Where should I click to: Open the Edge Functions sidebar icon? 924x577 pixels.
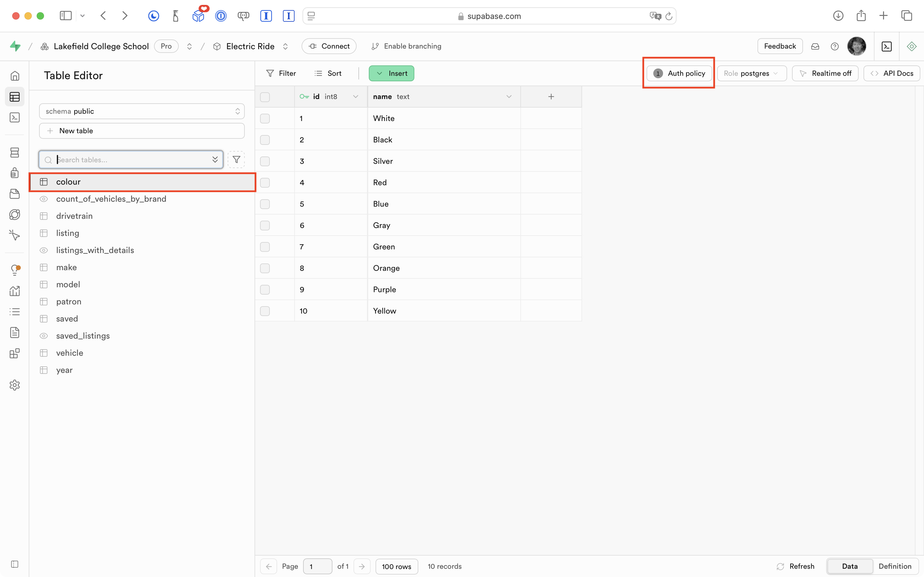click(x=14, y=235)
